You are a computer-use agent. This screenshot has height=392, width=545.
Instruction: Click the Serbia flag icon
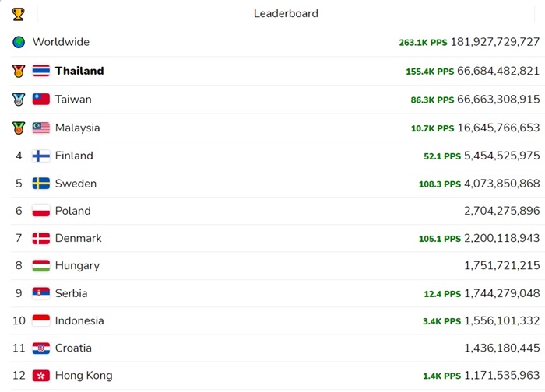click(41, 293)
